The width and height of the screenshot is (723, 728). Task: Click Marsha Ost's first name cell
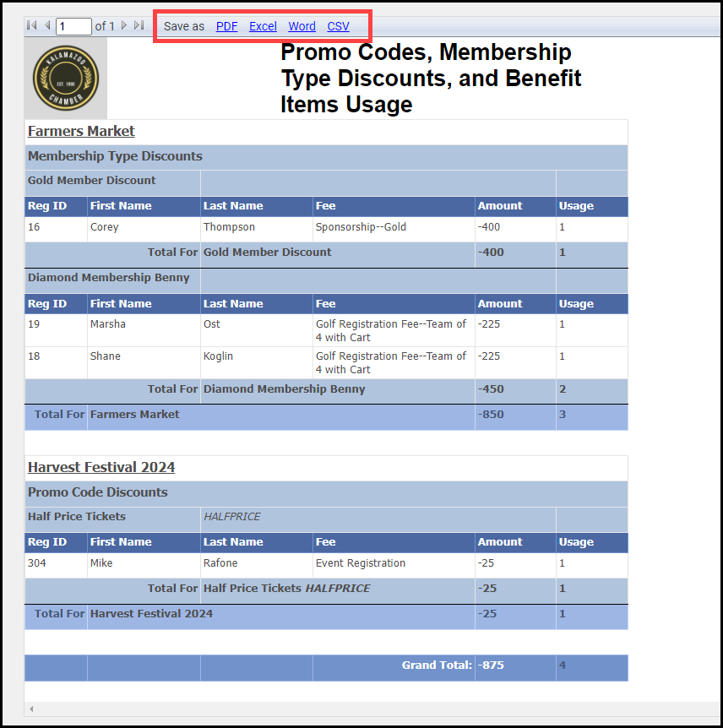pyautogui.click(x=106, y=324)
